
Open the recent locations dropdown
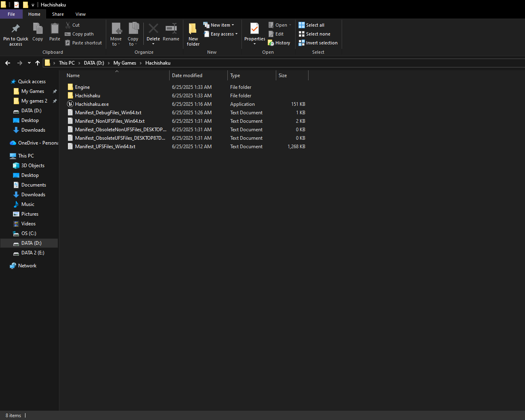[29, 63]
